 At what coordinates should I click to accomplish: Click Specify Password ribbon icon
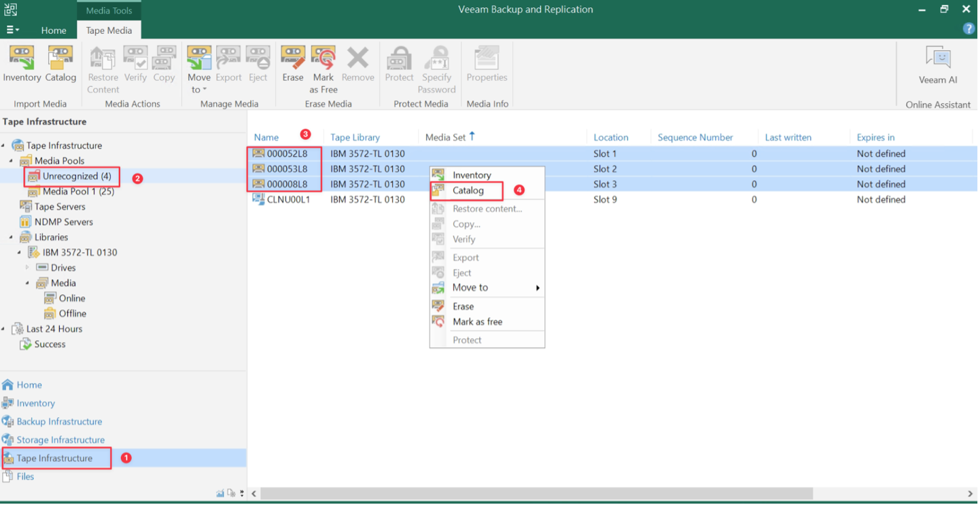(x=436, y=71)
